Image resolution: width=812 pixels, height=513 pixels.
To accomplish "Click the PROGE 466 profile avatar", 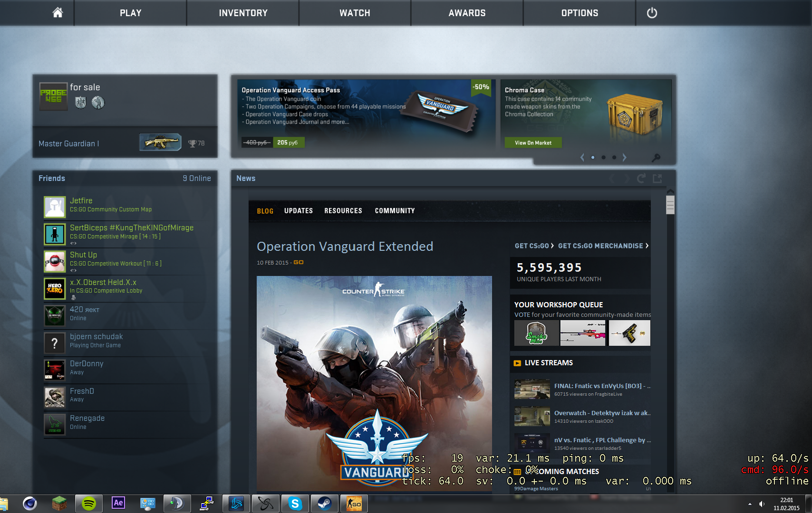I will pos(53,96).
